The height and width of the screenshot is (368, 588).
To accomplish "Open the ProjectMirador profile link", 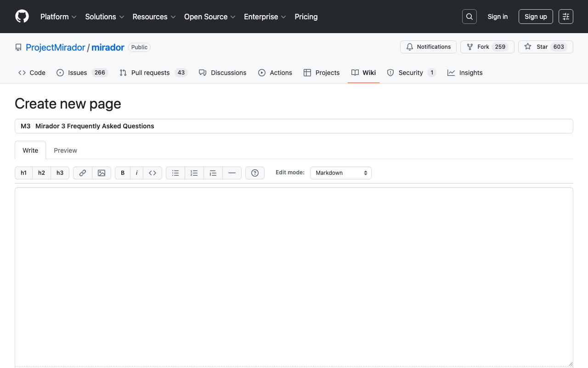I will tap(55, 47).
